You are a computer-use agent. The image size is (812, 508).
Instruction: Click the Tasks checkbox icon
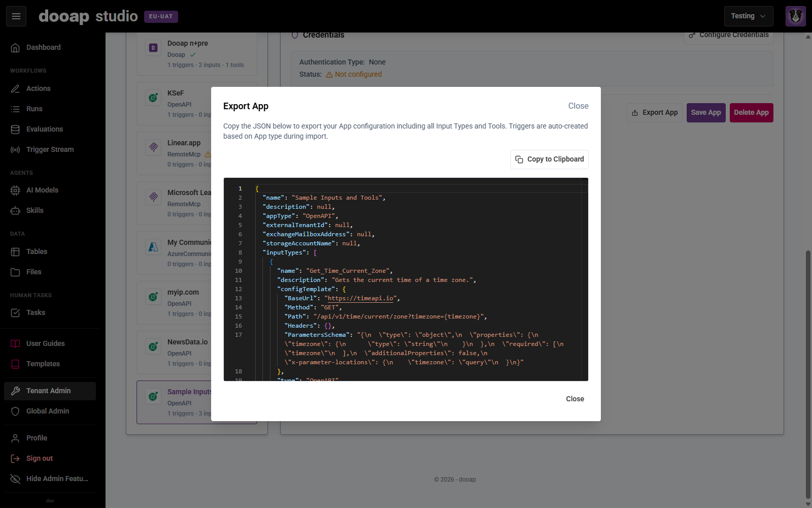[x=15, y=312]
